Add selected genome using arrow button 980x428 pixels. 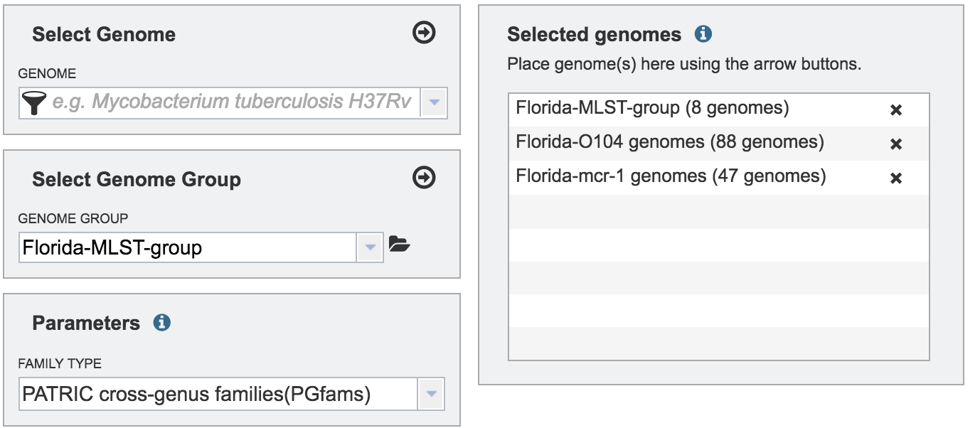pos(425,33)
